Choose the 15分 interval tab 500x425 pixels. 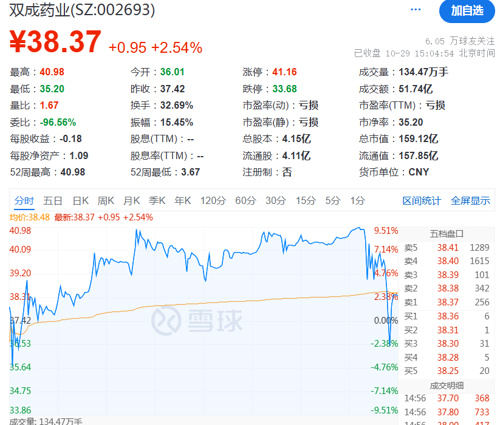306,201
